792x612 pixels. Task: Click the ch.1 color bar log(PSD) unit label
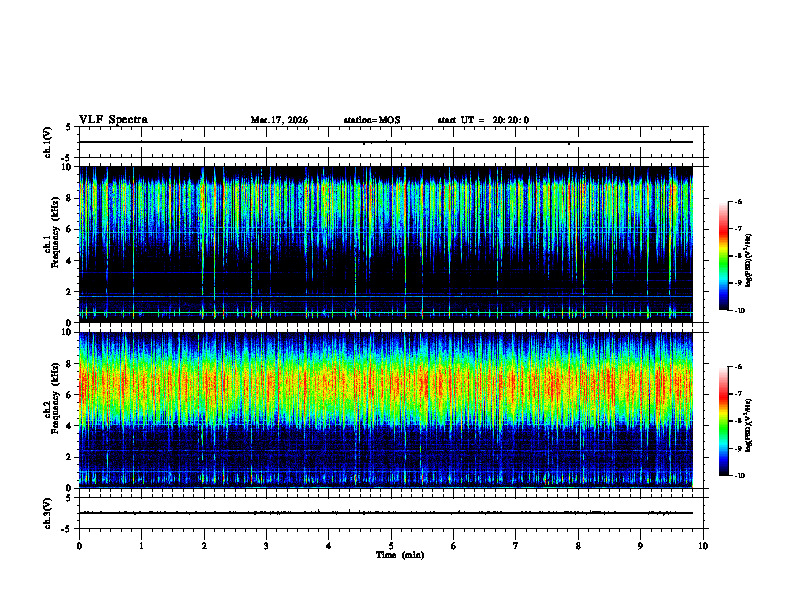[749, 260]
